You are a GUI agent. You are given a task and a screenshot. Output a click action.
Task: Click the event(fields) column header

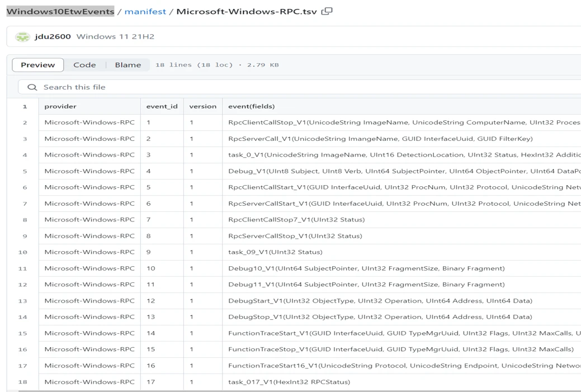pos(252,106)
